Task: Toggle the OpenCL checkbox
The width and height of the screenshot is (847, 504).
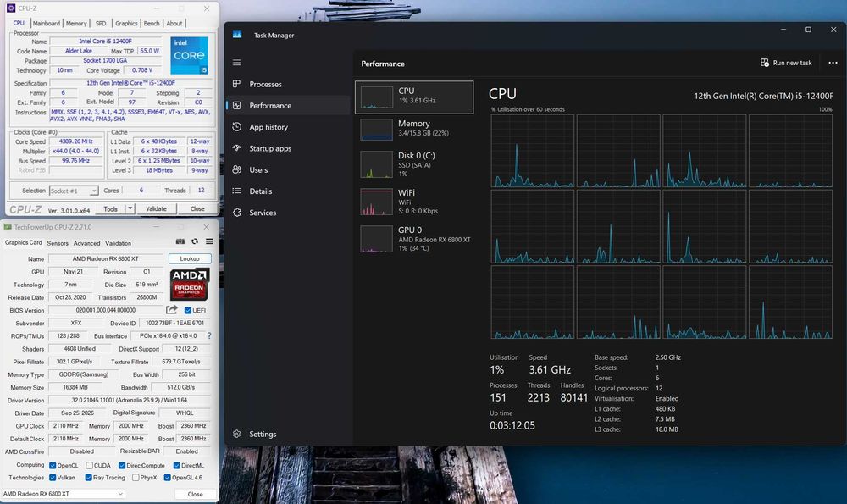Action: coord(53,465)
